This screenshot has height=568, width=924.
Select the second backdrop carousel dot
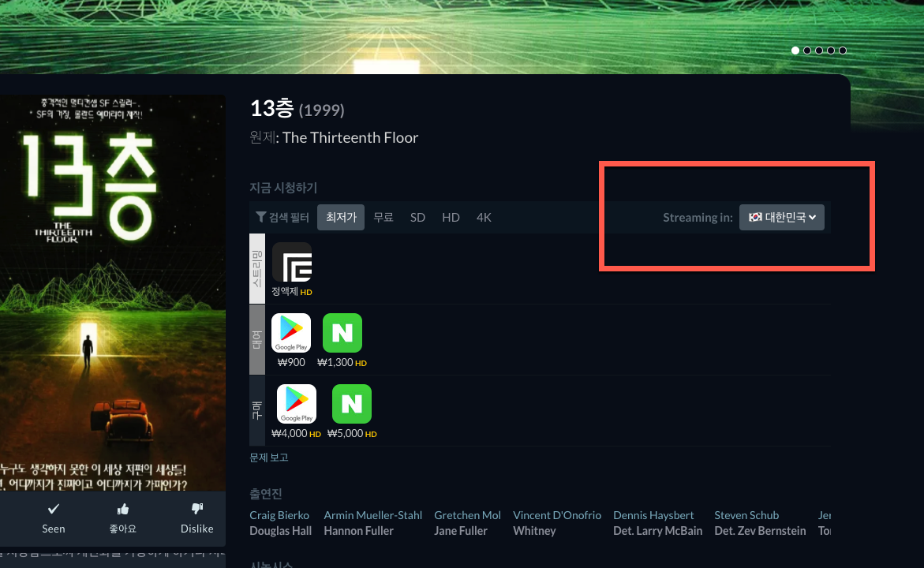[x=807, y=50]
